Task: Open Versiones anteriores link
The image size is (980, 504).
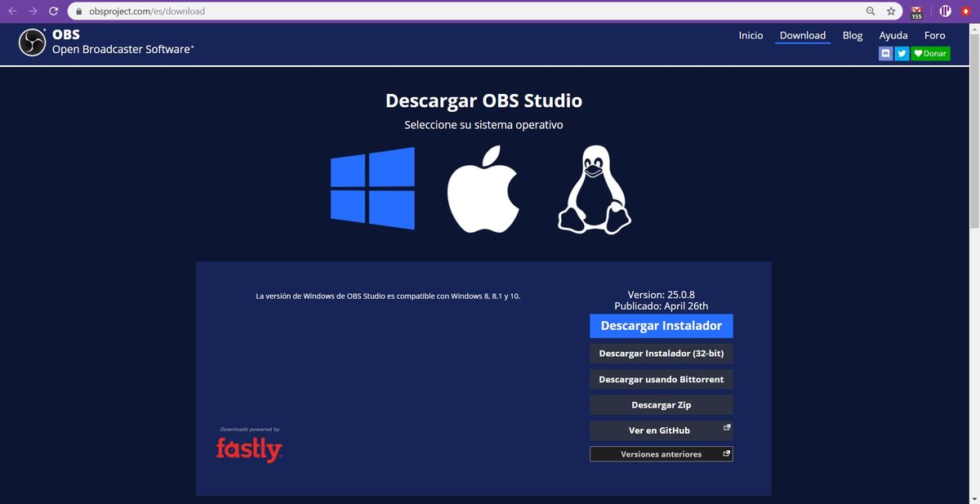Action: pyautogui.click(x=661, y=454)
